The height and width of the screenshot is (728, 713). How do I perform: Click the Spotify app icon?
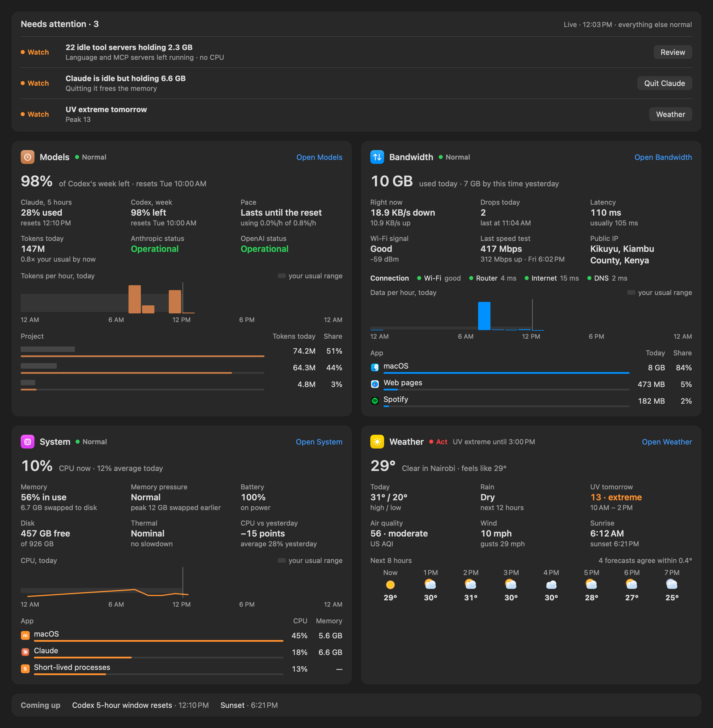coord(375,401)
